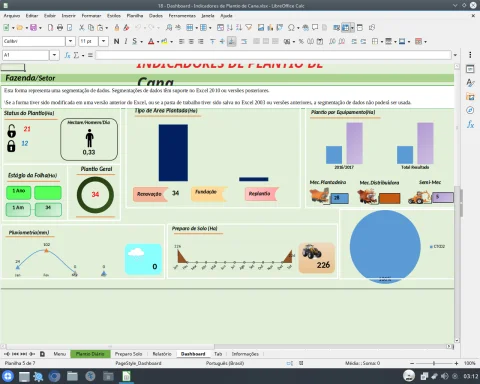The height and width of the screenshot is (384, 480).
Task: Click in the formula input line
Action: pyautogui.click(x=273, y=55)
